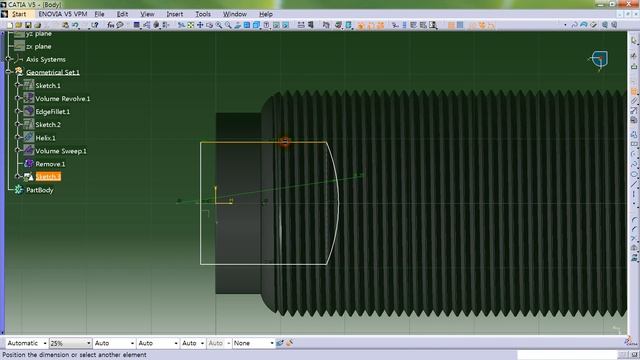Click the status bar prompt 'Position the dimension'
This screenshot has width=640, height=360.
74,355
